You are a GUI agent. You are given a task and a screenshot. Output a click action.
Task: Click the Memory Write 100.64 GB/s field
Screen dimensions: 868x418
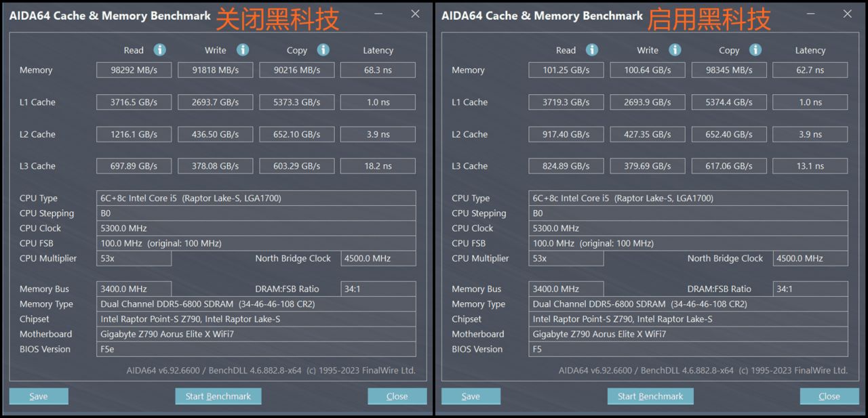(648, 70)
